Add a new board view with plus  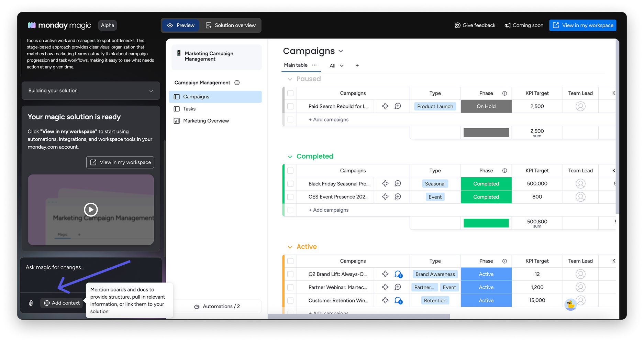click(x=357, y=66)
